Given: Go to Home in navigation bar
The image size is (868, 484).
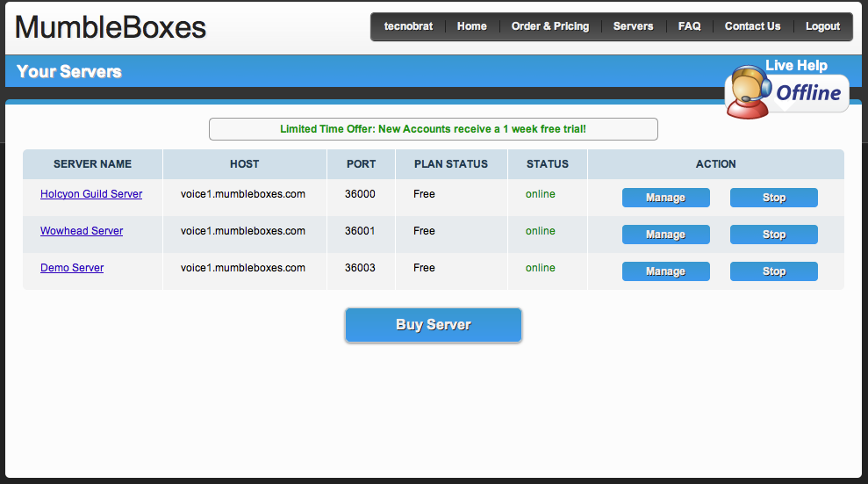Looking at the screenshot, I should coord(471,26).
